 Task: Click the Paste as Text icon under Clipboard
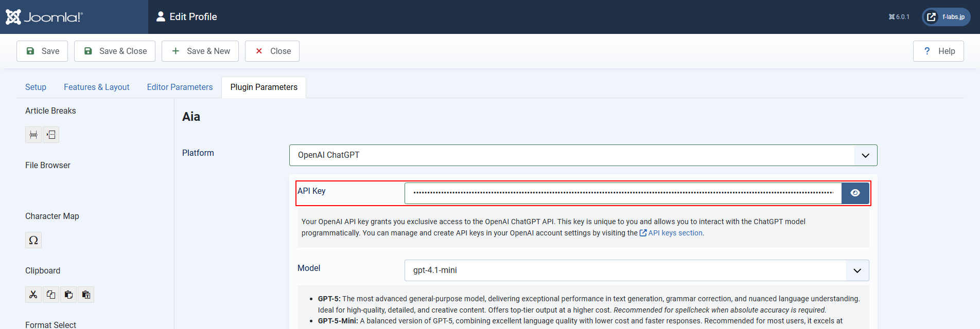click(86, 295)
